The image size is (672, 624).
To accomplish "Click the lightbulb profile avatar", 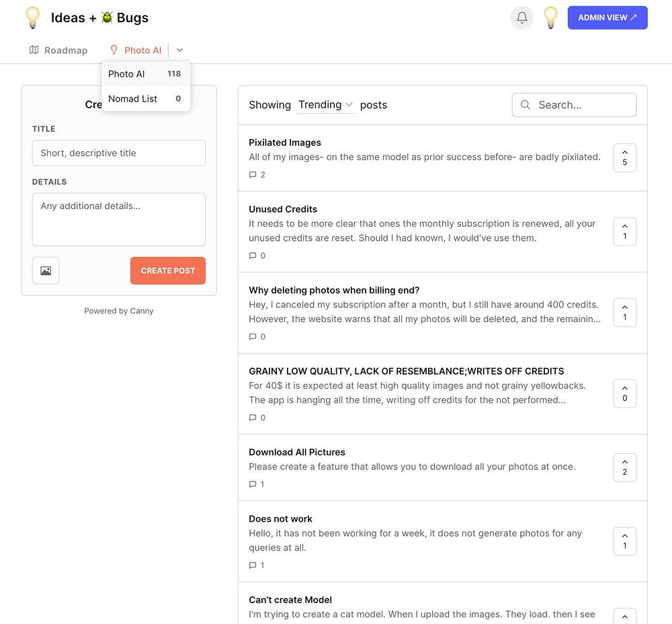I will tap(550, 18).
